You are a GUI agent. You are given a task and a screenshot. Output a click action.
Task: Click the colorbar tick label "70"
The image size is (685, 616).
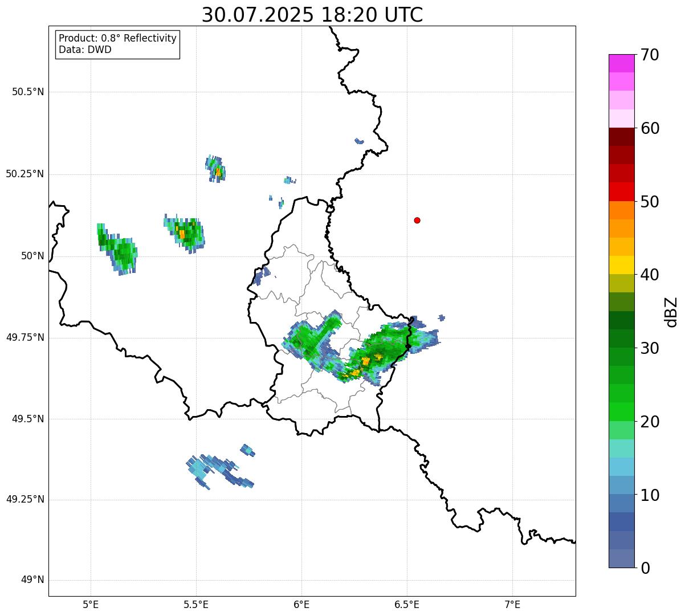coord(649,55)
